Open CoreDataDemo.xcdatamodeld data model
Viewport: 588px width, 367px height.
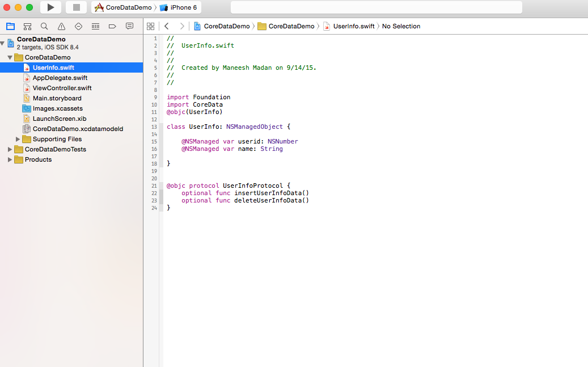78,129
